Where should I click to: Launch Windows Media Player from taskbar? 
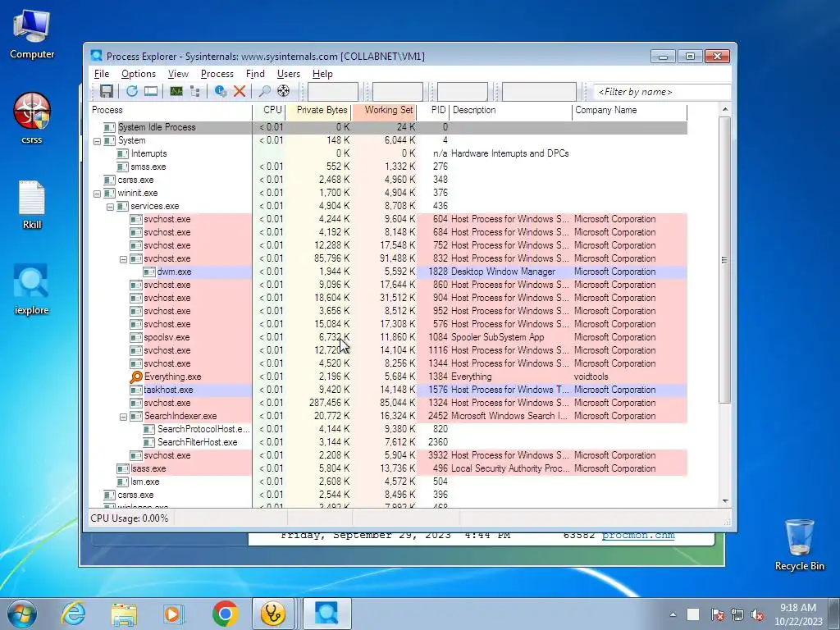pyautogui.click(x=174, y=614)
